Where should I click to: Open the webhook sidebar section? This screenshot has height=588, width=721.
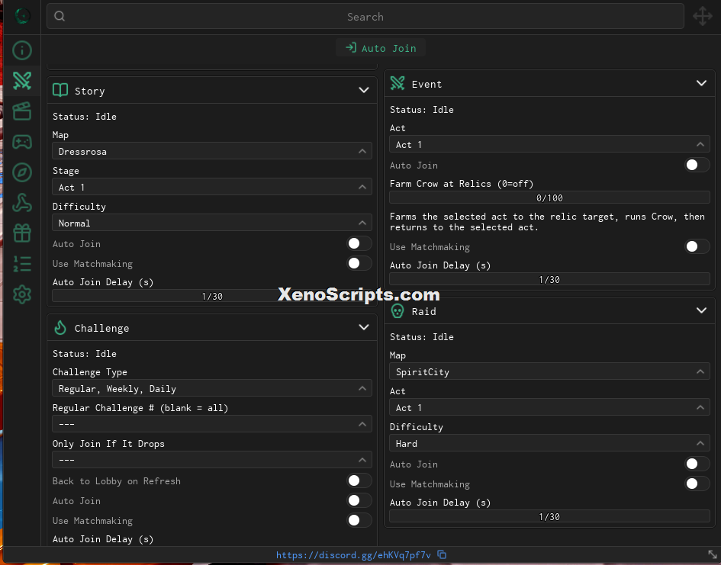(21, 203)
